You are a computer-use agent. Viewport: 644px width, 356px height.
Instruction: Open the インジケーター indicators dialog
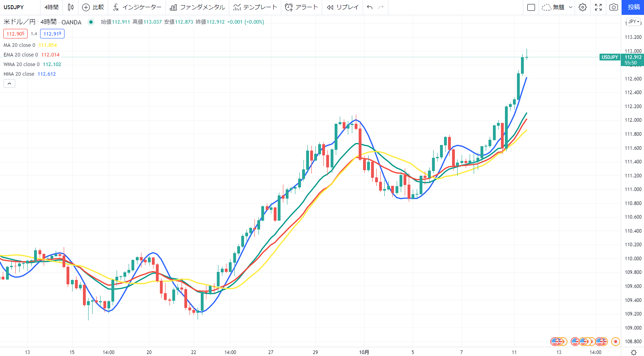pos(137,7)
